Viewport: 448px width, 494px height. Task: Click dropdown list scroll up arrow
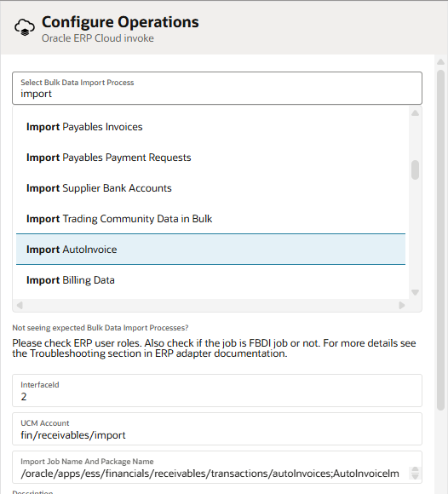point(415,113)
